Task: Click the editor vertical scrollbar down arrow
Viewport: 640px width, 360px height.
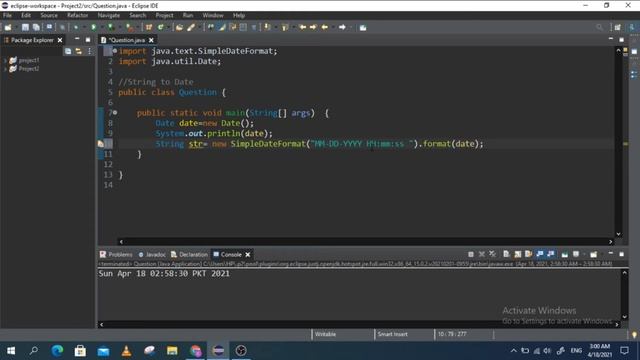Action: pyautogui.click(x=618, y=234)
